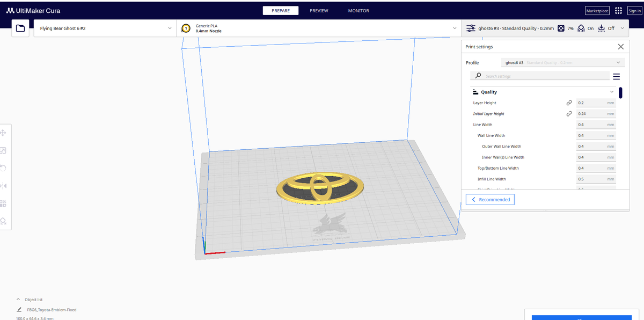Click the search magnifier icon
The height and width of the screenshot is (320, 644).
(x=478, y=76)
